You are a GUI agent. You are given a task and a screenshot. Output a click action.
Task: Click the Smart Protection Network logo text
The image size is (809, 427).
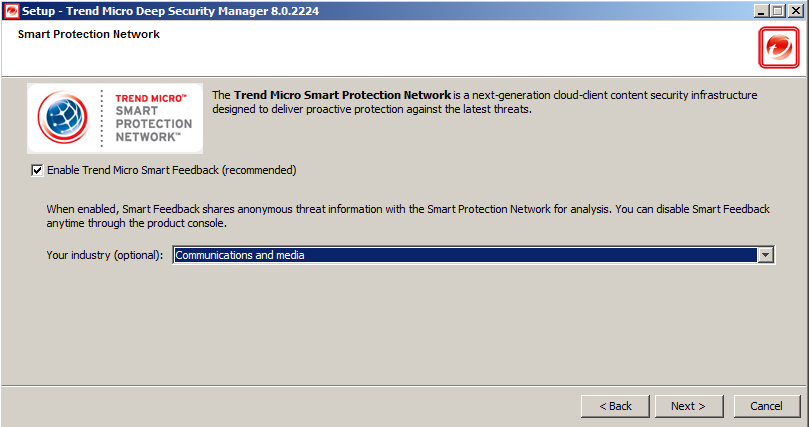click(x=153, y=118)
